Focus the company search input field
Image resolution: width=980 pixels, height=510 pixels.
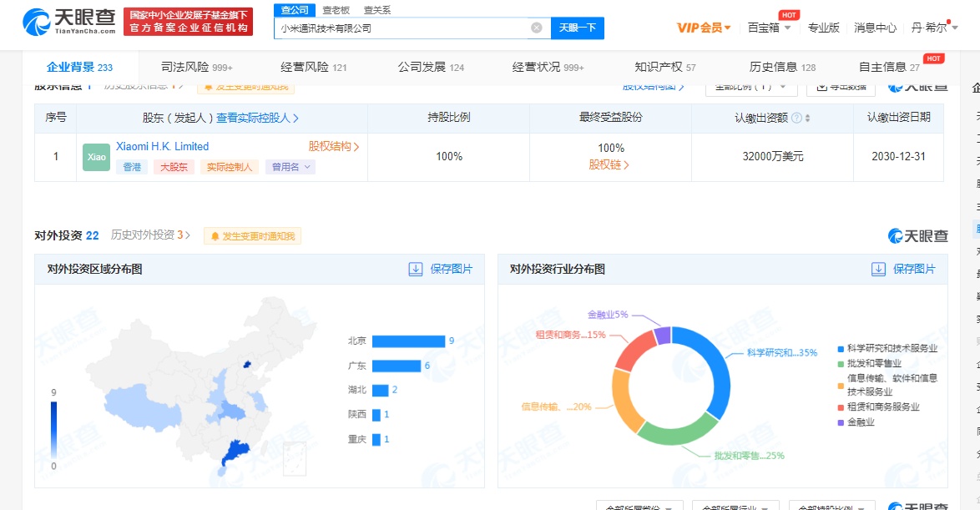pos(402,28)
